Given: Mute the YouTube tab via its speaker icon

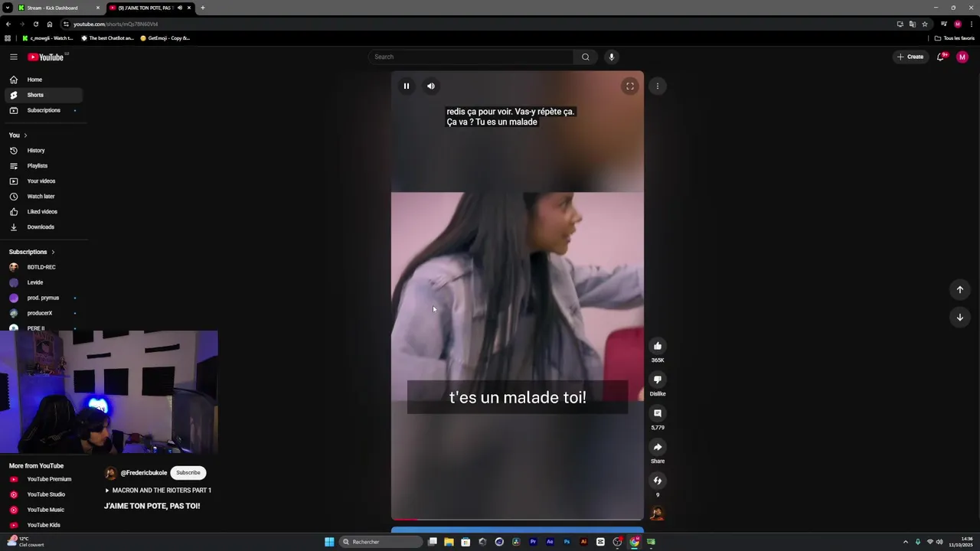Looking at the screenshot, I should pos(179,8).
